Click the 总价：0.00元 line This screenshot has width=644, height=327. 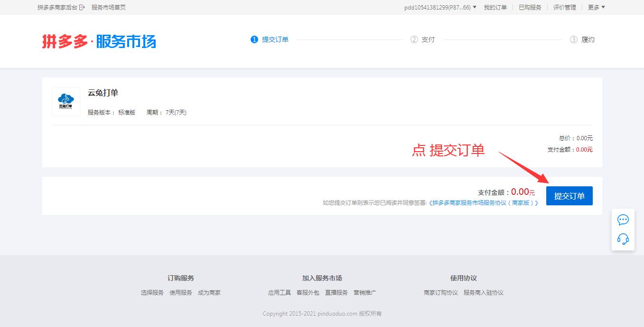pyautogui.click(x=576, y=138)
